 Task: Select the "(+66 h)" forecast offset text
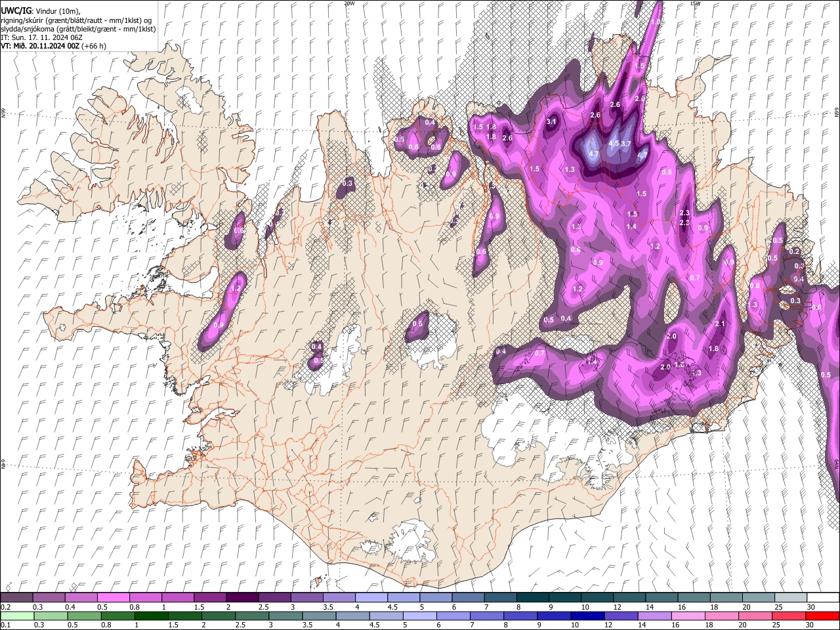(94, 46)
